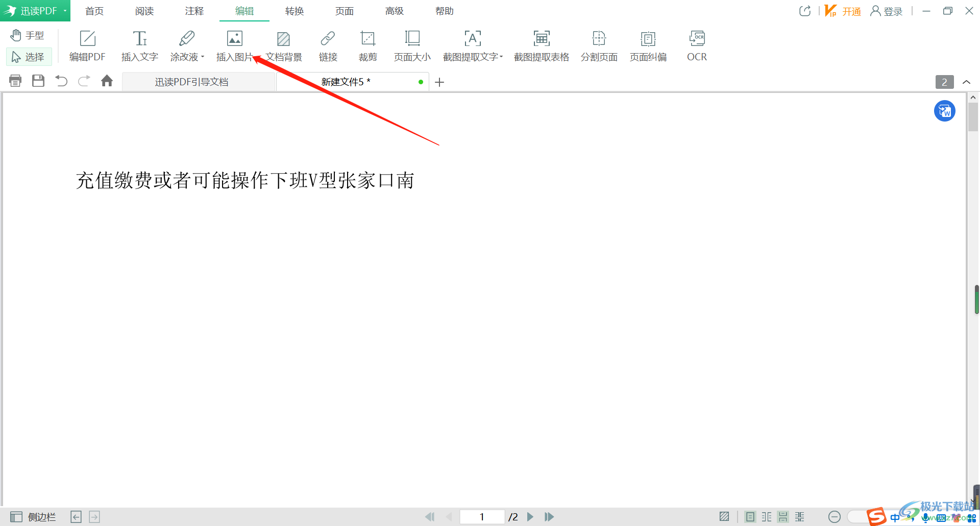Switch to the 新建文件5 document tab

click(x=352, y=82)
